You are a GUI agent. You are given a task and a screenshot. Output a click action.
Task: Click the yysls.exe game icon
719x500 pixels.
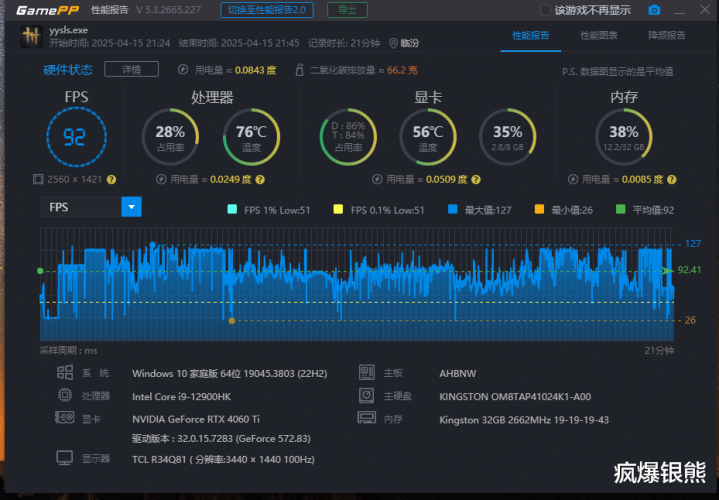coord(27,37)
